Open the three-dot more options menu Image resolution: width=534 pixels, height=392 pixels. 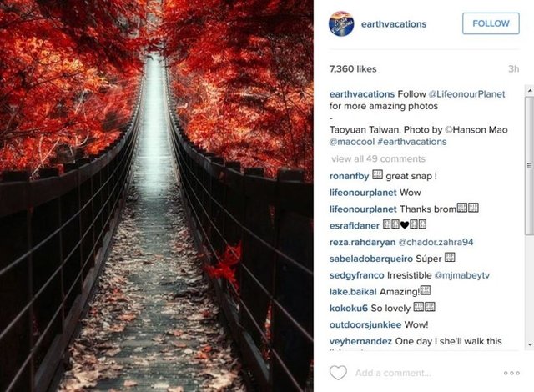pyautogui.click(x=511, y=373)
